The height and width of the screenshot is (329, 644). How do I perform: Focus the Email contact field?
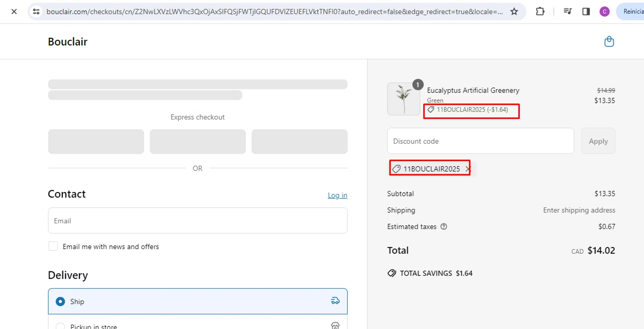(197, 221)
